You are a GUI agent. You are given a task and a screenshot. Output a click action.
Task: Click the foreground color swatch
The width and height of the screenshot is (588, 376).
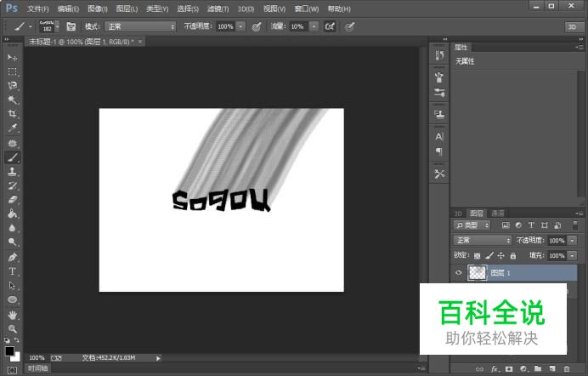coord(9,350)
